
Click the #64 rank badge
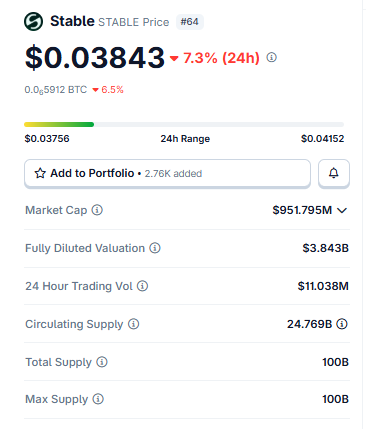tap(190, 22)
